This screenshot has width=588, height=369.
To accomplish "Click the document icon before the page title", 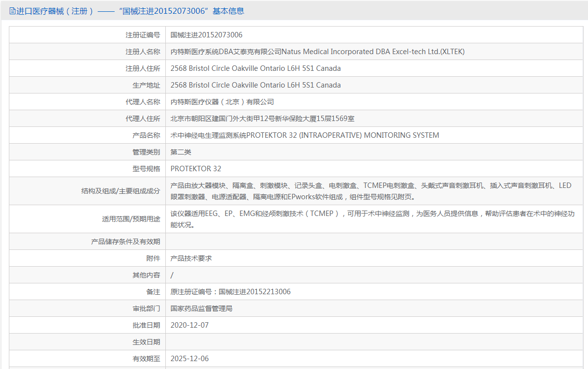I will [12, 11].
